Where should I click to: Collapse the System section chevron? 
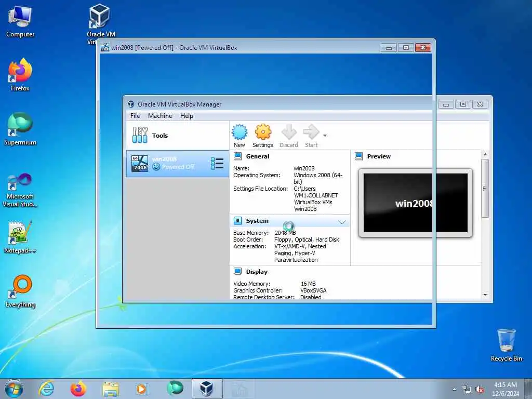[342, 222]
